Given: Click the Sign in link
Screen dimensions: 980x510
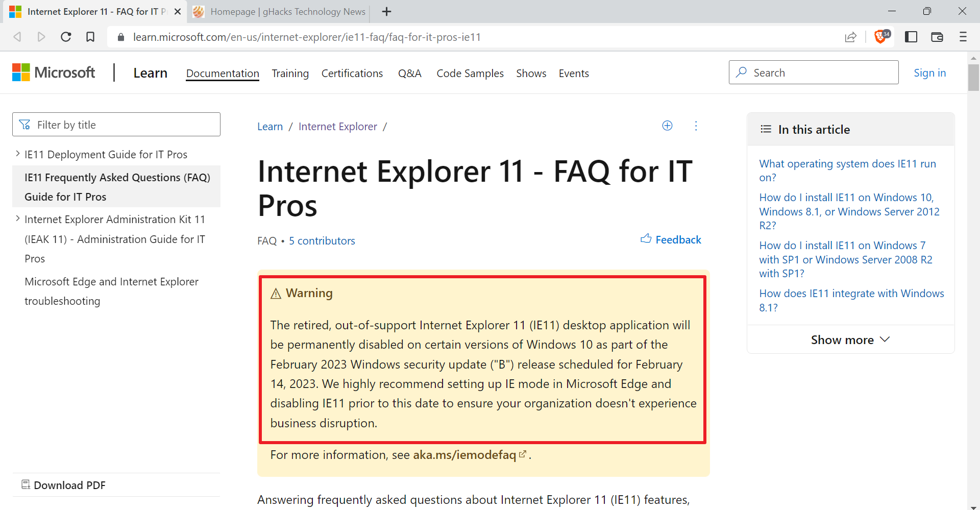Looking at the screenshot, I should click(929, 72).
